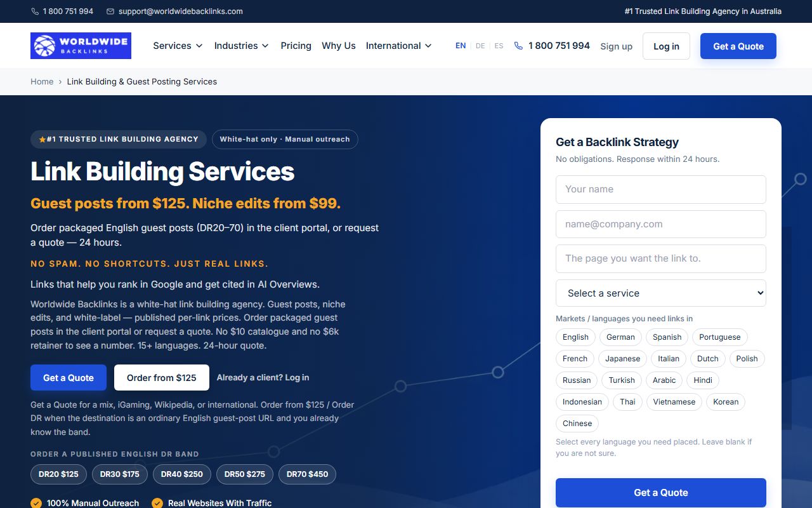Toggle the English language chip
This screenshot has width=812, height=508.
575,337
